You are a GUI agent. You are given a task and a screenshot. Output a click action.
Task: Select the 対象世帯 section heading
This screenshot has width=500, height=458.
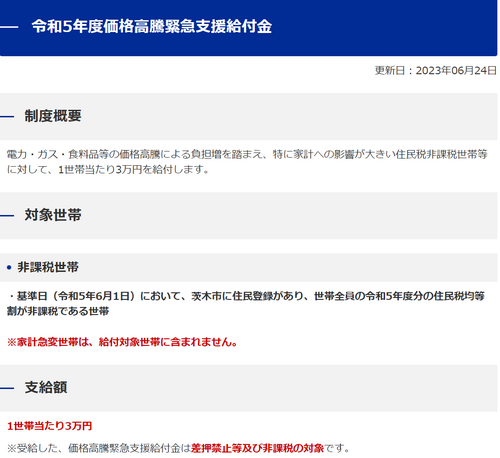point(53,215)
